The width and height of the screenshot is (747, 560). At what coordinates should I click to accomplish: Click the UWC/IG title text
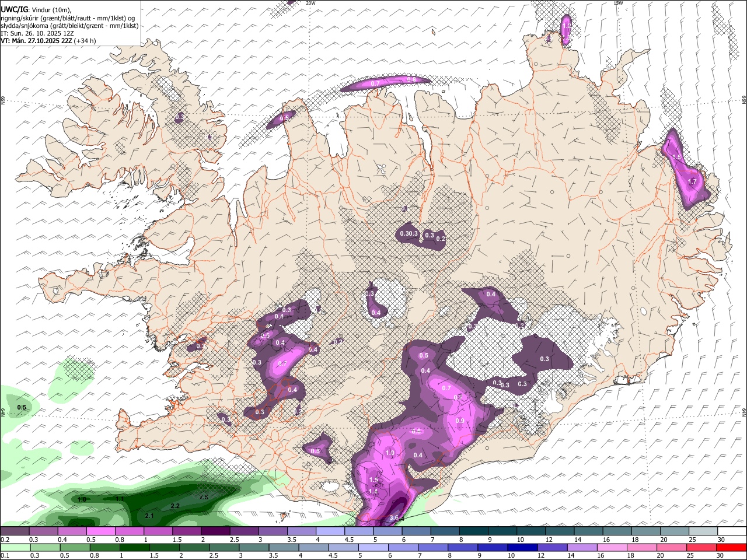[14, 9]
